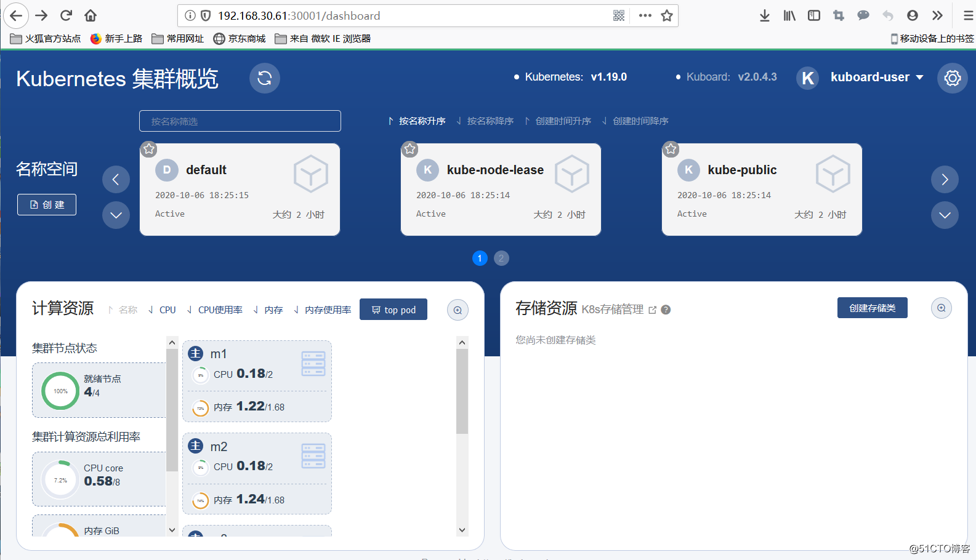Open the downloads arrow icon
Viewport: 976px width, 560px height.
pyautogui.click(x=765, y=15)
